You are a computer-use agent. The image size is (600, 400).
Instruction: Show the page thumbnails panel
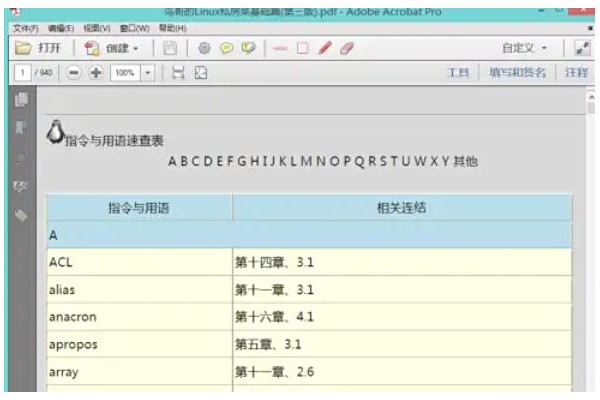click(21, 100)
